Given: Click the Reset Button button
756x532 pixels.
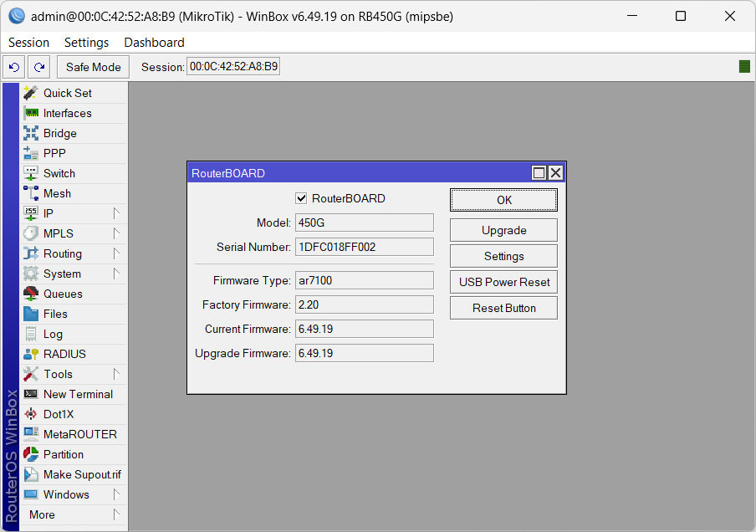Looking at the screenshot, I should click(503, 308).
